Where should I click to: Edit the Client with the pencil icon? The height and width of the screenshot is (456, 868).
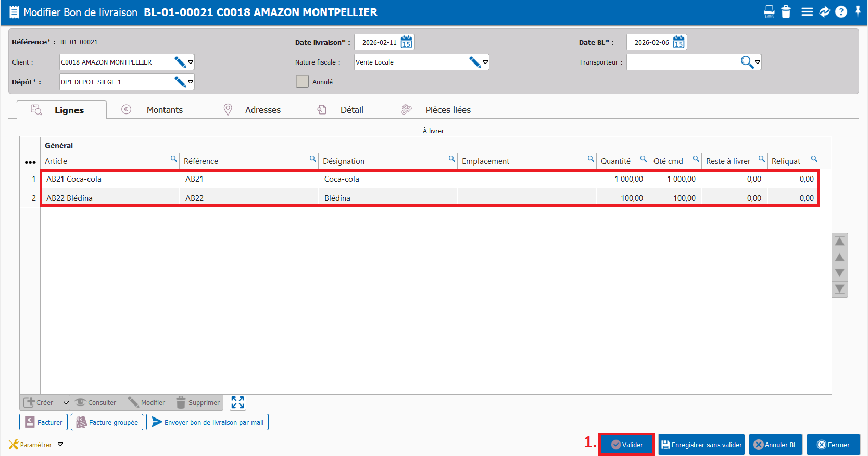[180, 62]
